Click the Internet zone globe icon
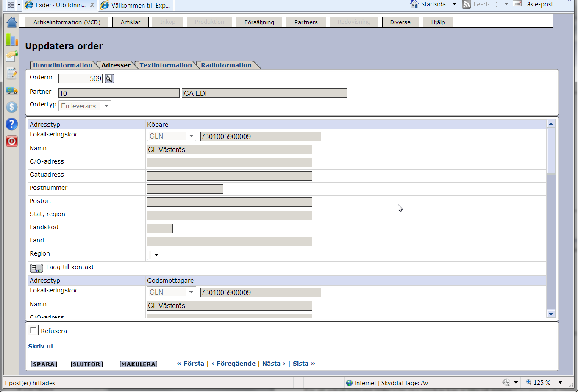578x392 pixels. point(349,383)
